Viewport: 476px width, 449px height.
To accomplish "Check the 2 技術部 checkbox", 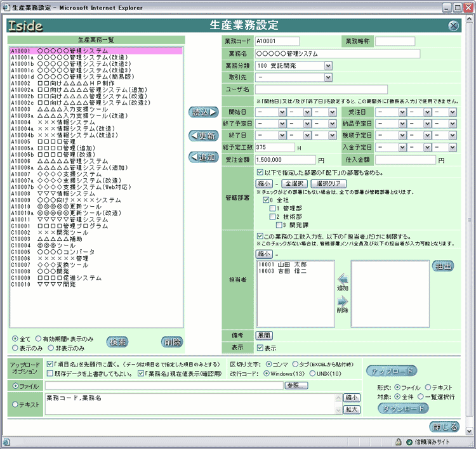I will tap(272, 217).
